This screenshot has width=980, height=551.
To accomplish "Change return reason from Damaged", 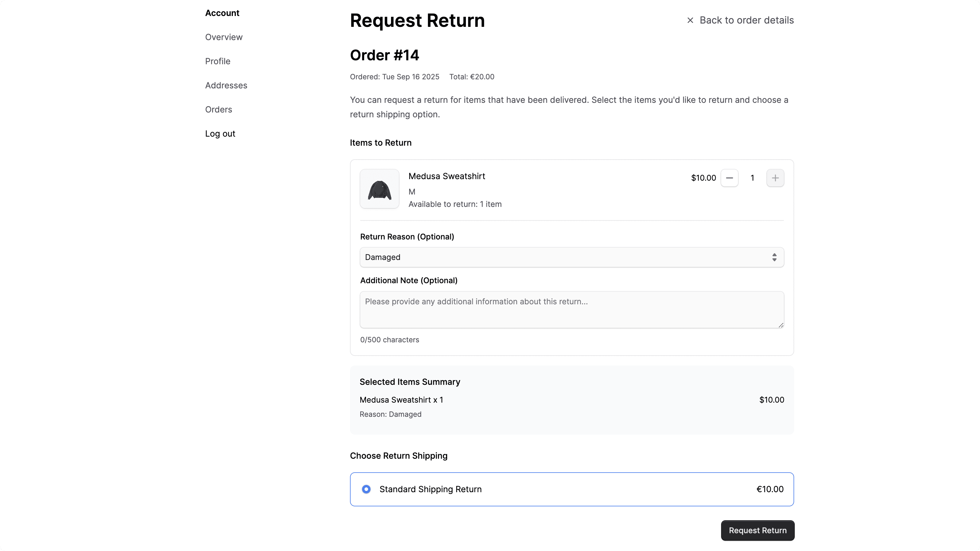I will click(x=571, y=257).
